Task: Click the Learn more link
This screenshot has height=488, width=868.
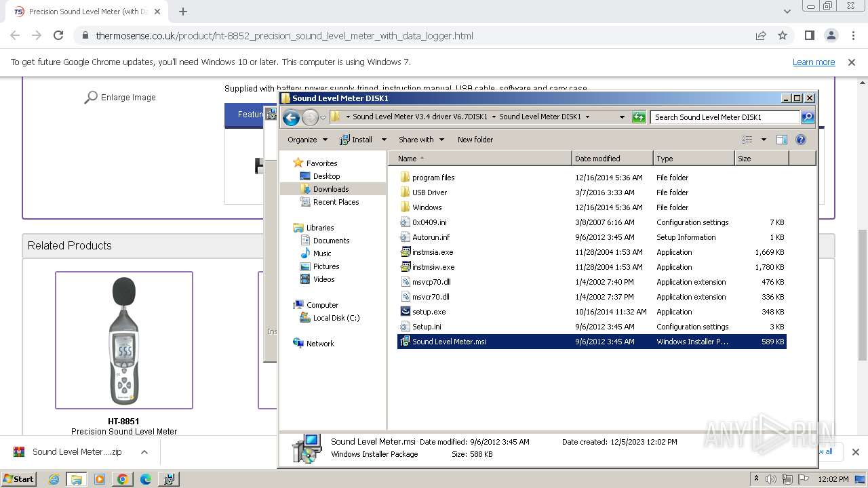Action: [x=814, y=62]
